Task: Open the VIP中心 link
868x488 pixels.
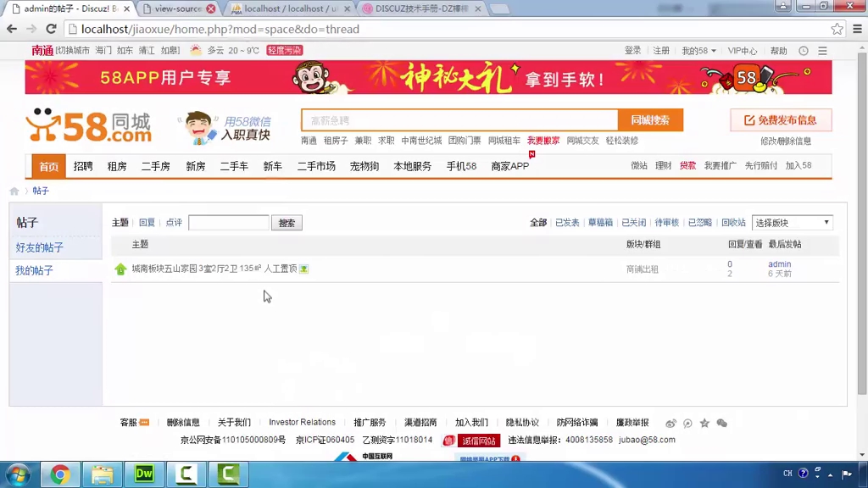Action: pos(743,50)
